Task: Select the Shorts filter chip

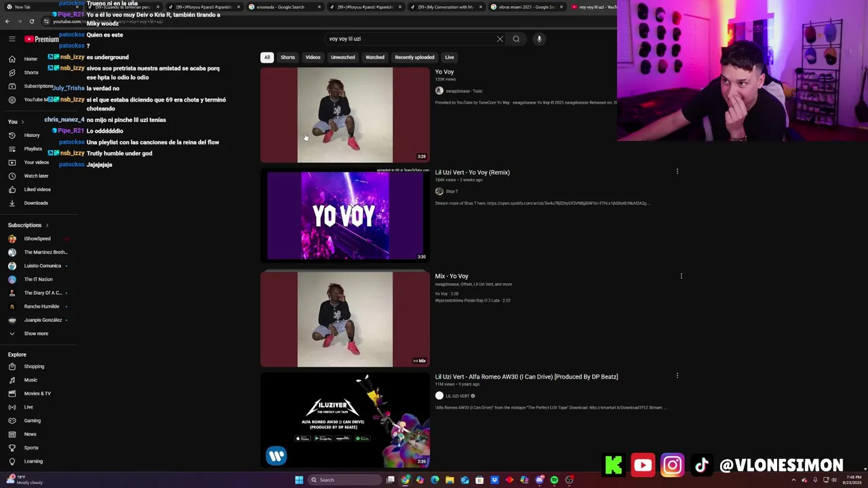Action: tap(288, 57)
